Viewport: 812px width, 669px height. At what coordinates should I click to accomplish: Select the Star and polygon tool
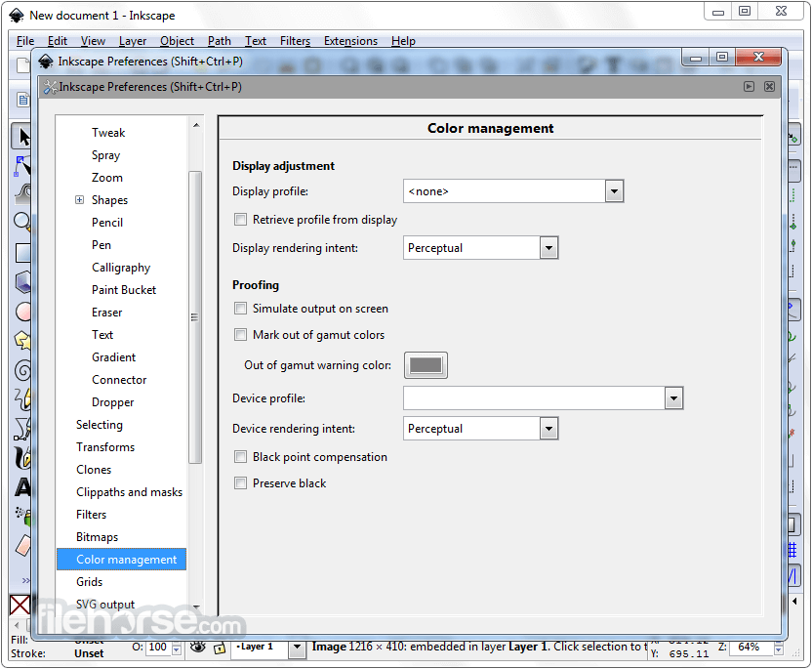click(x=21, y=341)
